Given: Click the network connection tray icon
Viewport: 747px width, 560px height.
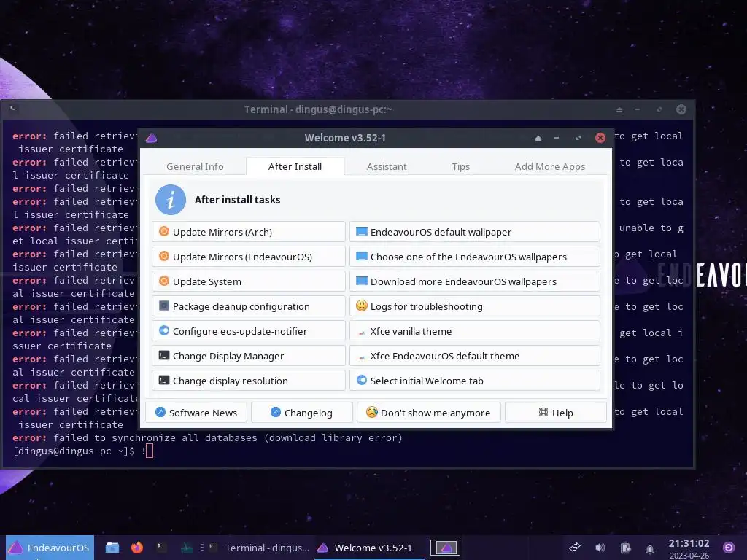Looking at the screenshot, I should pyautogui.click(x=575, y=548).
